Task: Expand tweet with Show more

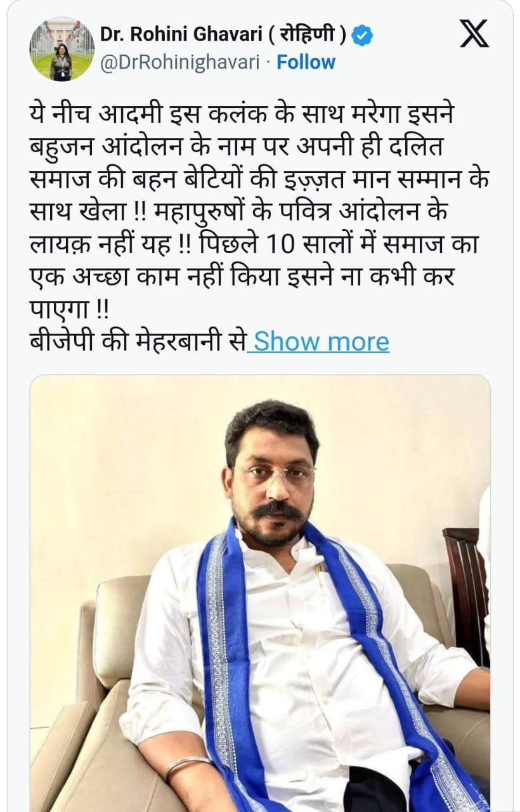Action: [x=322, y=341]
